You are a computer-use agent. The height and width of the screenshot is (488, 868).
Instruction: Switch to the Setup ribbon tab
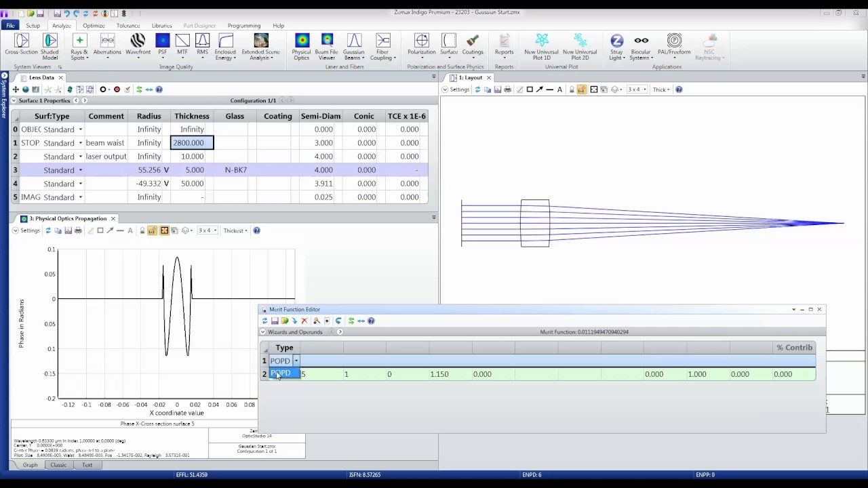[33, 26]
